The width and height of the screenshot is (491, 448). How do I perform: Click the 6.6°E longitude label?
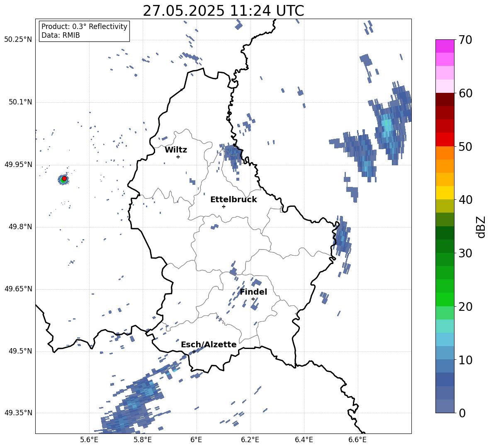pyautogui.click(x=357, y=440)
